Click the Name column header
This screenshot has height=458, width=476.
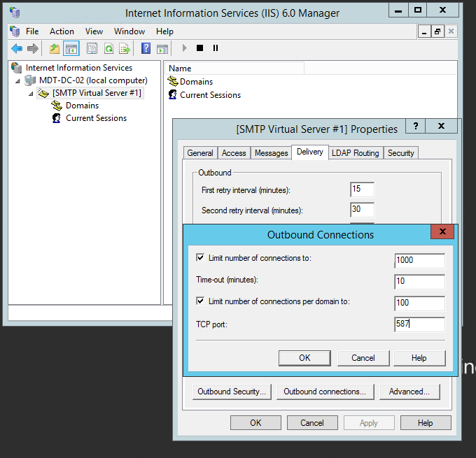tap(234, 69)
